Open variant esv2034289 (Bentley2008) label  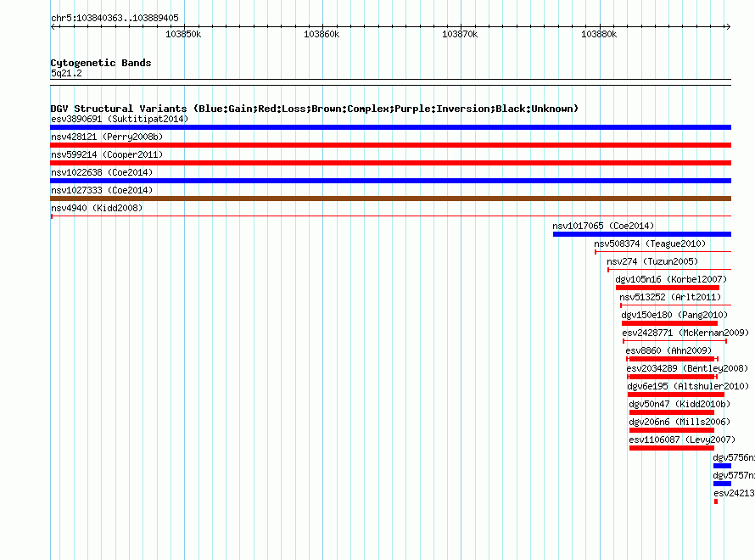click(x=686, y=368)
